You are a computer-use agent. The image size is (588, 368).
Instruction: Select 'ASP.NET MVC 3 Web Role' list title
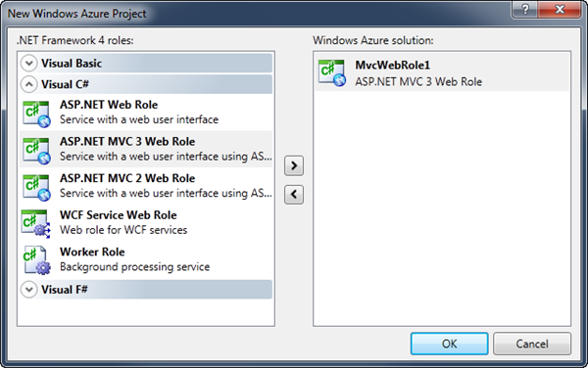click(127, 142)
